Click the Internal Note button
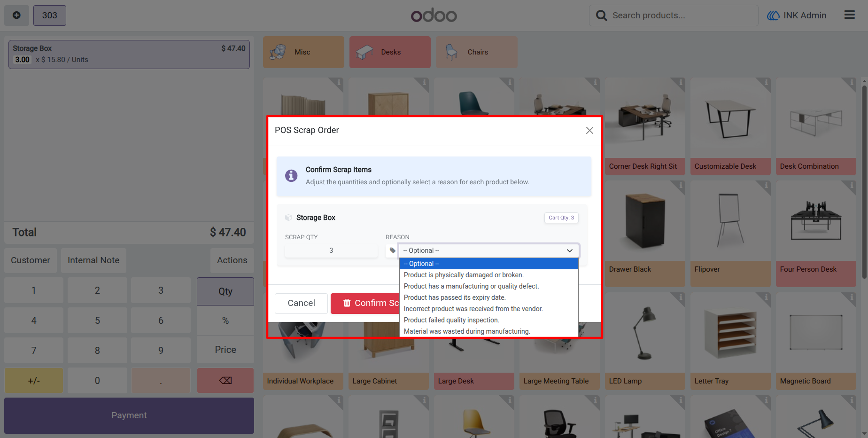The width and height of the screenshot is (868, 438). coord(93,260)
